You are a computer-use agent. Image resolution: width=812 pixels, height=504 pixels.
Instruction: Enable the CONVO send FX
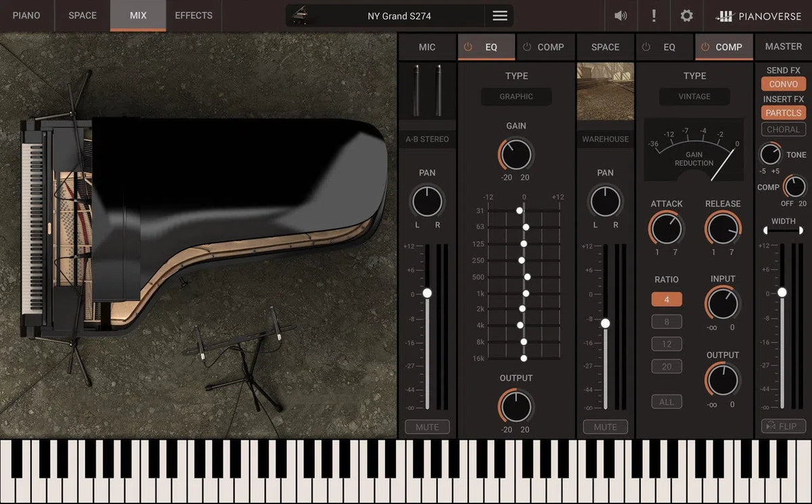point(783,84)
